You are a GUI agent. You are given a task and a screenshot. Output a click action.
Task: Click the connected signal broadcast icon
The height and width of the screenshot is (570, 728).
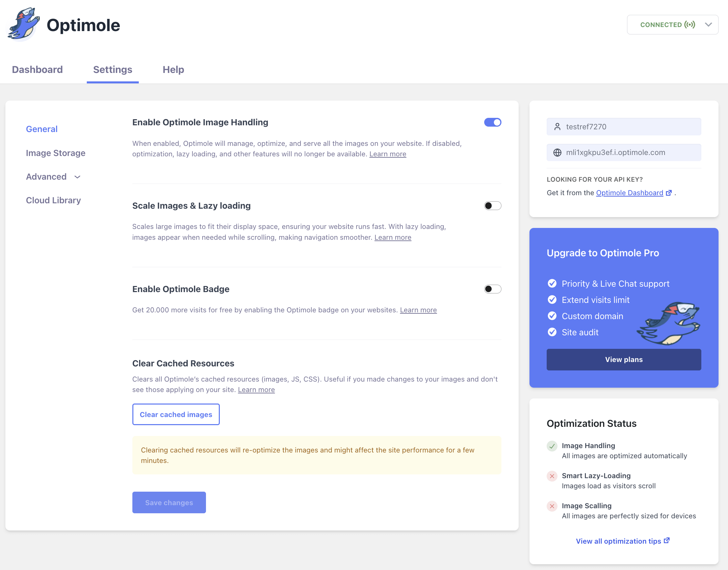pyautogui.click(x=690, y=25)
